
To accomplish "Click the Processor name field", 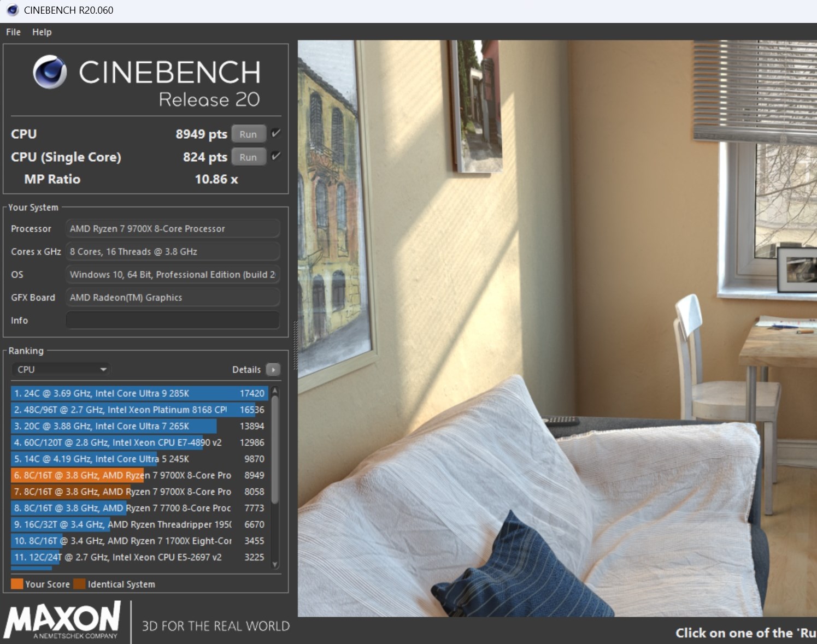I will click(173, 228).
